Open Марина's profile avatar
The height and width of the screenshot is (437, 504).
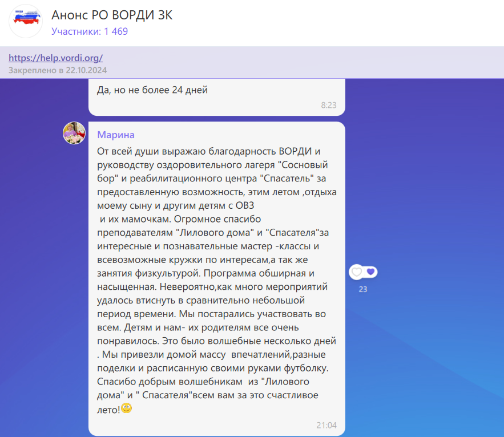74,133
